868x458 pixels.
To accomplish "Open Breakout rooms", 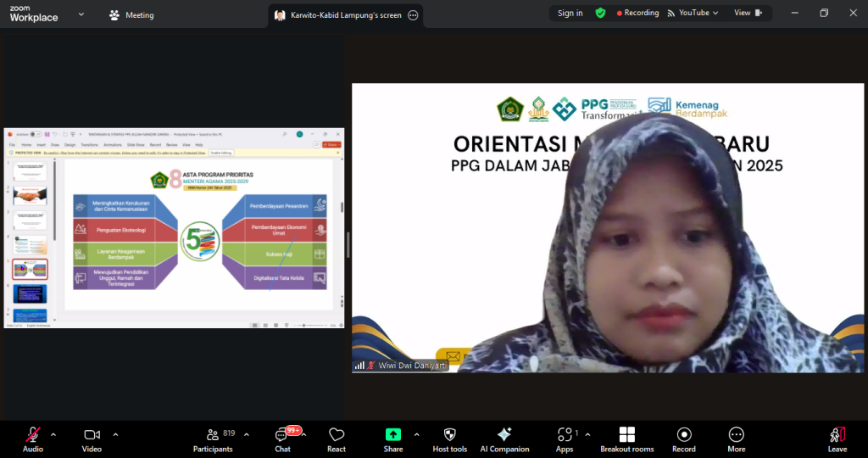I will click(626, 438).
